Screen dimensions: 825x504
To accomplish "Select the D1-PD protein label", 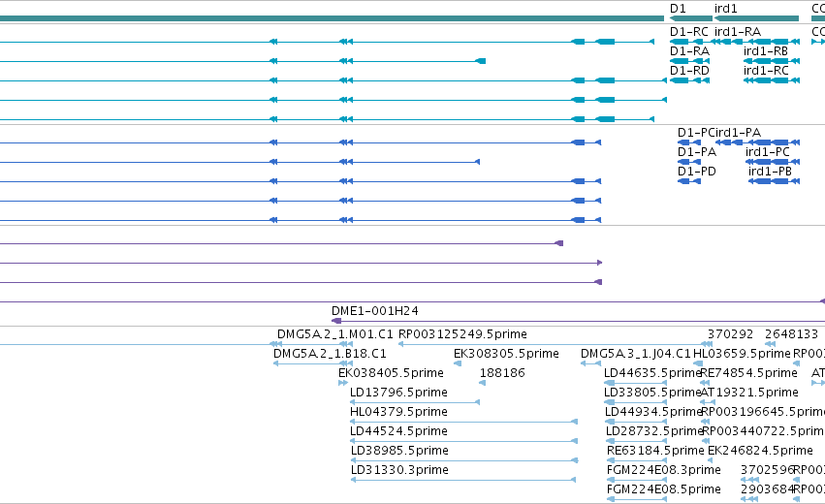I will (697, 172).
